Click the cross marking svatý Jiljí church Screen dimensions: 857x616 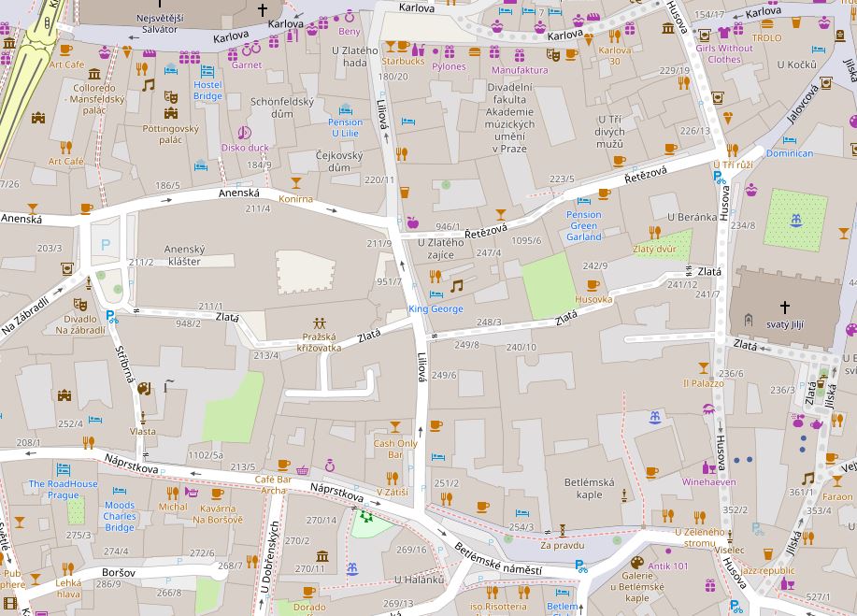[x=783, y=309]
